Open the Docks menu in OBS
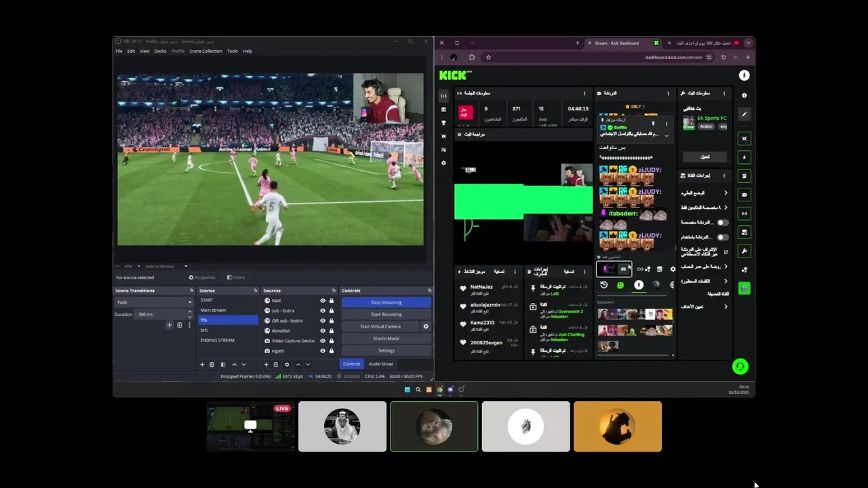 [x=160, y=51]
